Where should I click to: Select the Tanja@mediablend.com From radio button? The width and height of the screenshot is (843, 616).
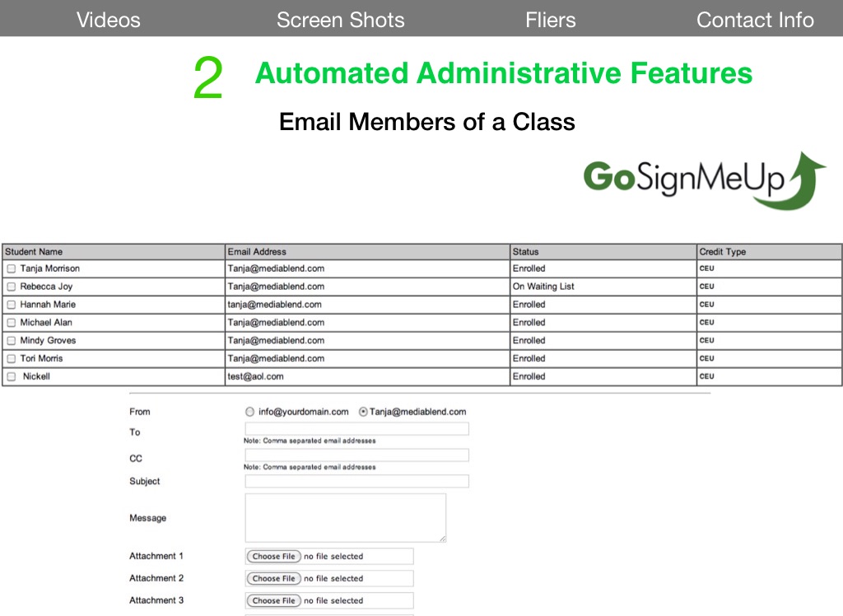tap(363, 412)
